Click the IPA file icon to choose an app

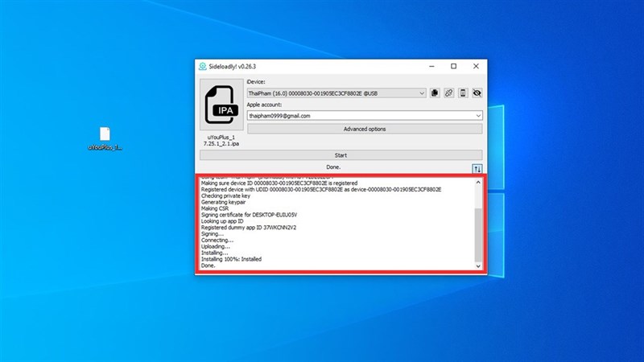tap(221, 106)
